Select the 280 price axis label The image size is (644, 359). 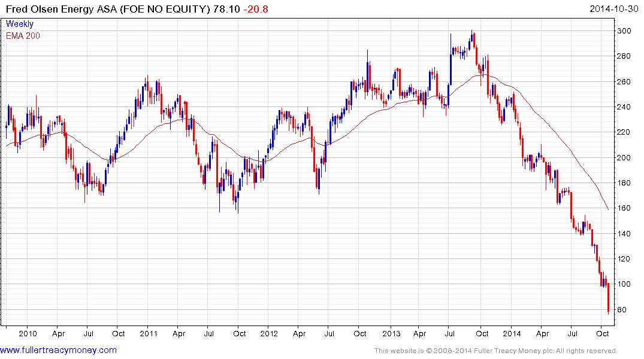pyautogui.click(x=624, y=56)
